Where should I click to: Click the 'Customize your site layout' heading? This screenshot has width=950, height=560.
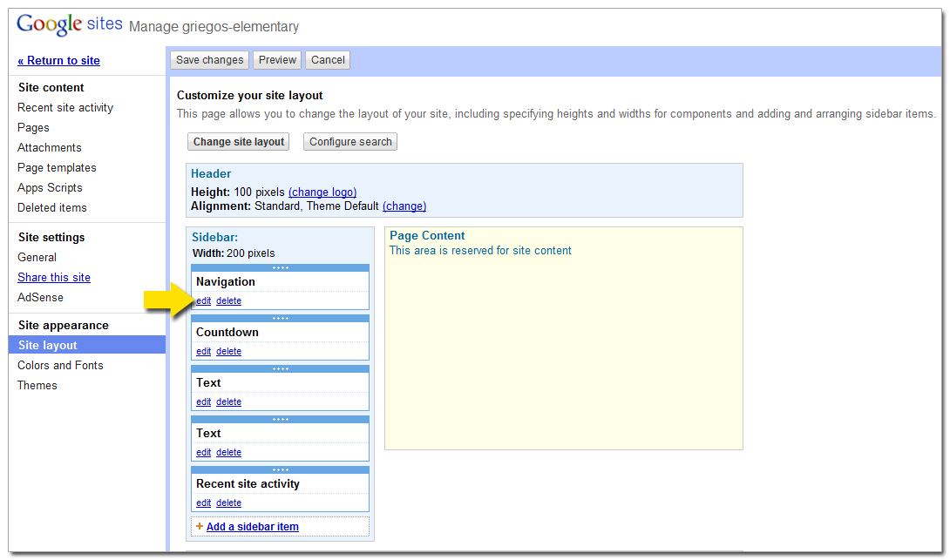[x=249, y=95]
